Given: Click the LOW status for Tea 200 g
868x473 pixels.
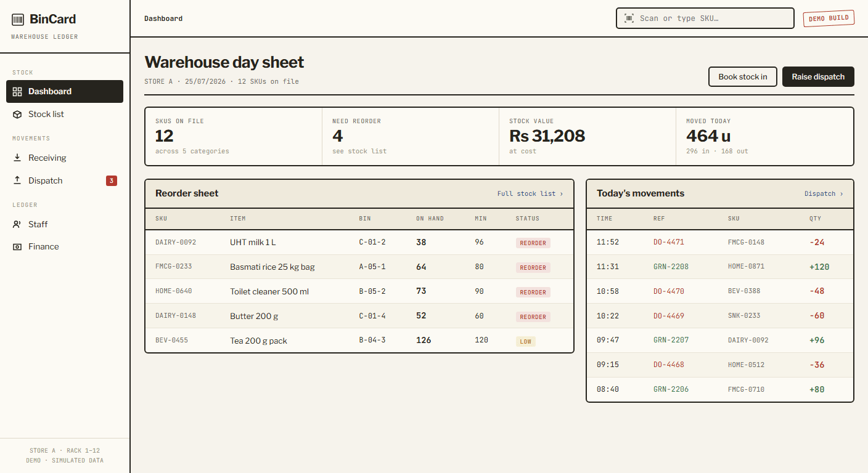Looking at the screenshot, I should click(526, 341).
